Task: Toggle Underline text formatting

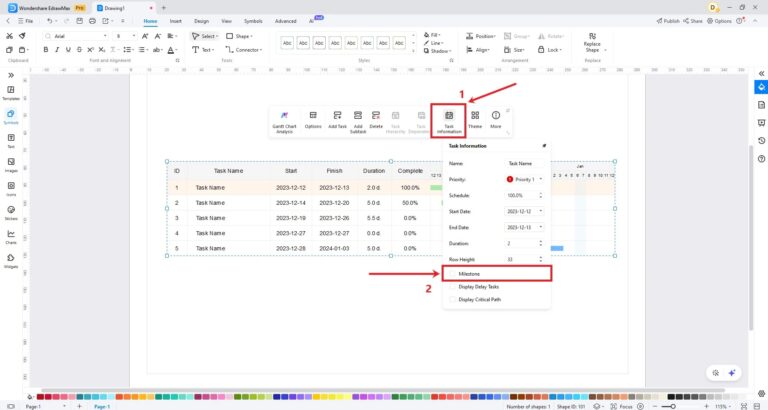Action: pos(68,49)
